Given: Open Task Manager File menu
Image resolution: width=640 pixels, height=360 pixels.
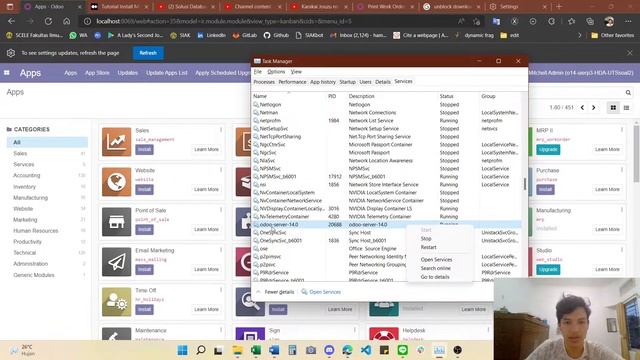Looking at the screenshot, I should 258,71.
